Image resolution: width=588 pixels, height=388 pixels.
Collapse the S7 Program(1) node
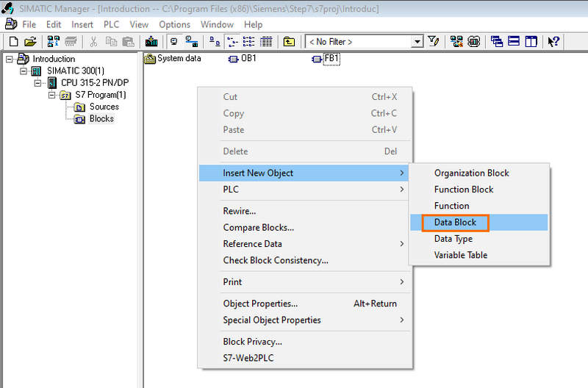click(51, 95)
